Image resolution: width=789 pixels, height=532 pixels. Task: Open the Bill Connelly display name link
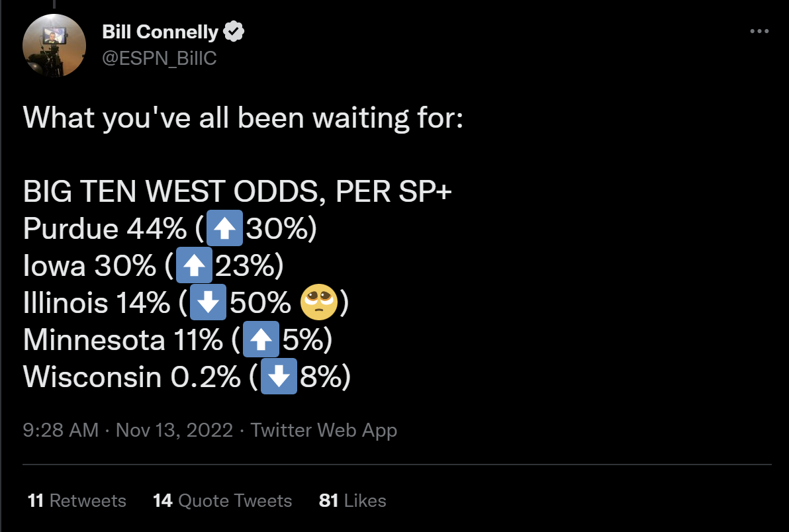point(160,32)
